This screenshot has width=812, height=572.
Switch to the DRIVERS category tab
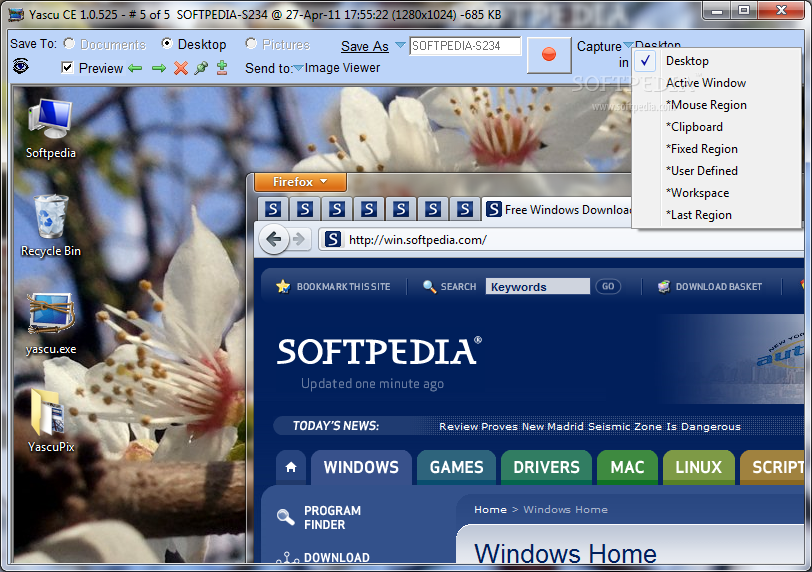(x=546, y=467)
